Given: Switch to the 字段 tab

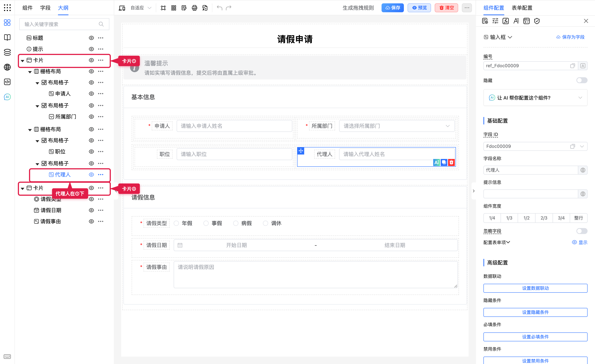Looking at the screenshot, I should pyautogui.click(x=45, y=8).
